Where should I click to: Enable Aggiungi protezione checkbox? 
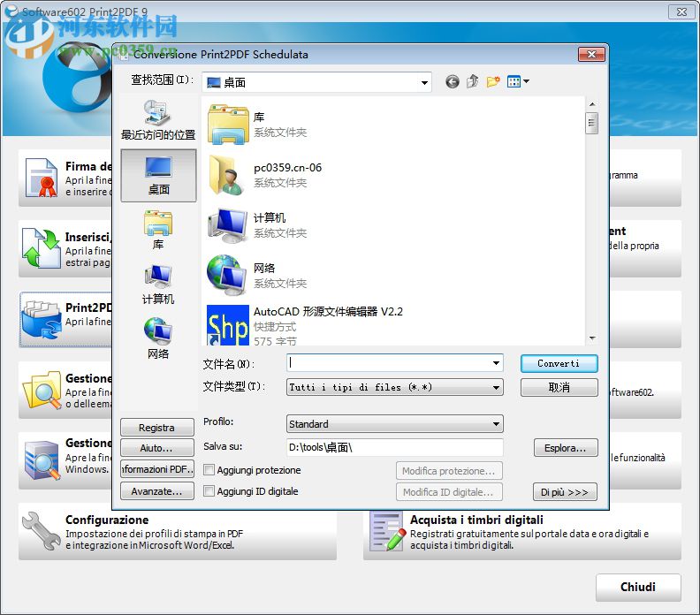[209, 469]
